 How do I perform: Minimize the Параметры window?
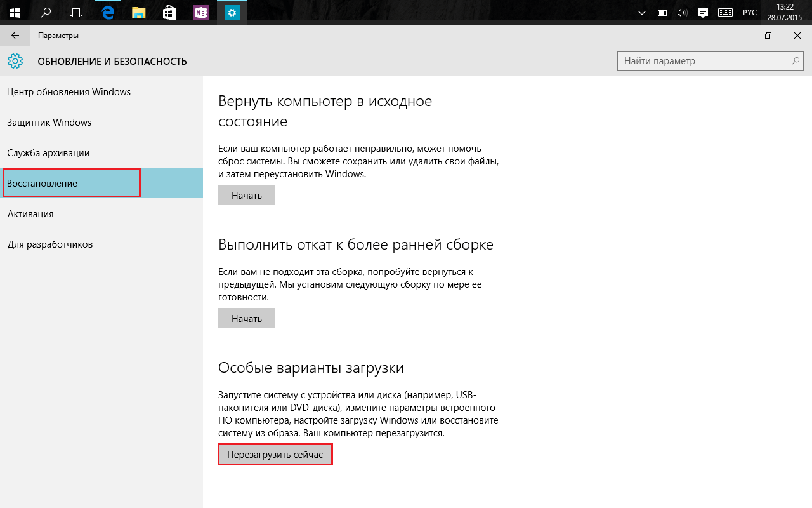pyautogui.click(x=739, y=36)
